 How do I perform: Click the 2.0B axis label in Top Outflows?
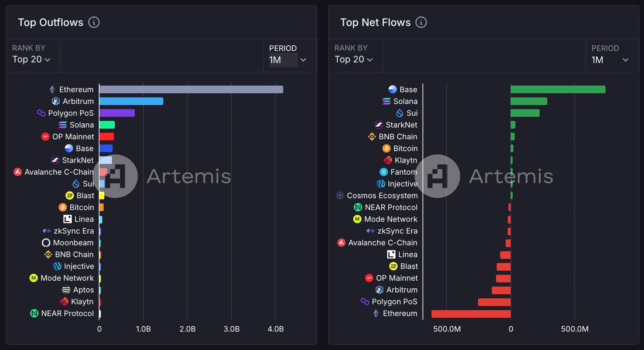188,329
